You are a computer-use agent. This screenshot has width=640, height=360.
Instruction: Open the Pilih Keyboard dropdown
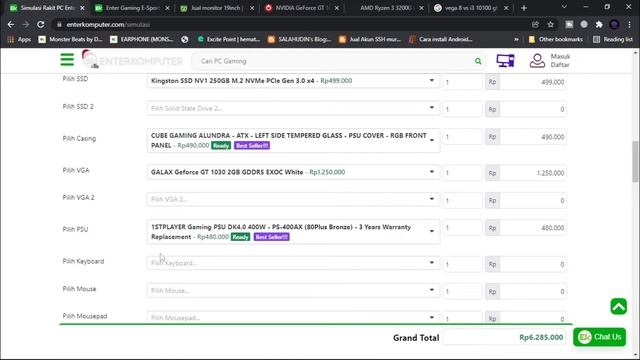point(293,263)
